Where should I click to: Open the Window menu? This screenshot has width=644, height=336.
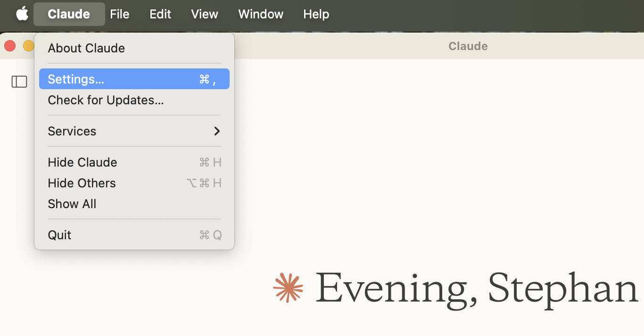(261, 14)
